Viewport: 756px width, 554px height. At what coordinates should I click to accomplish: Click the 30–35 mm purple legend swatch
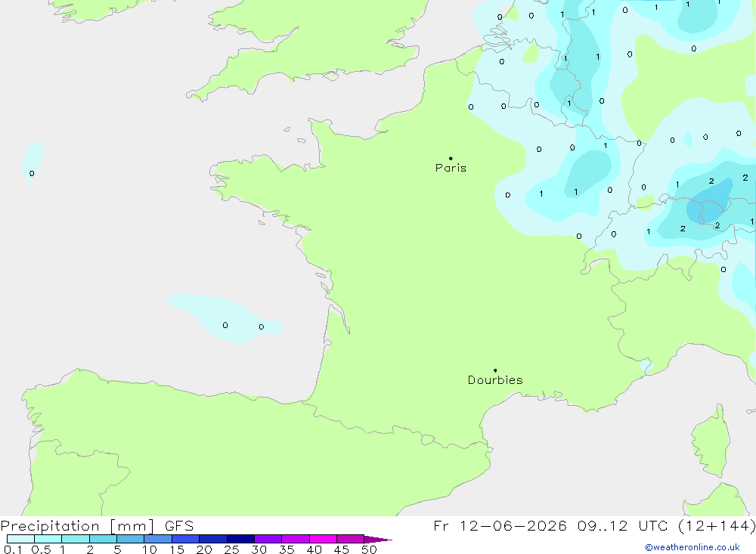click(x=268, y=539)
